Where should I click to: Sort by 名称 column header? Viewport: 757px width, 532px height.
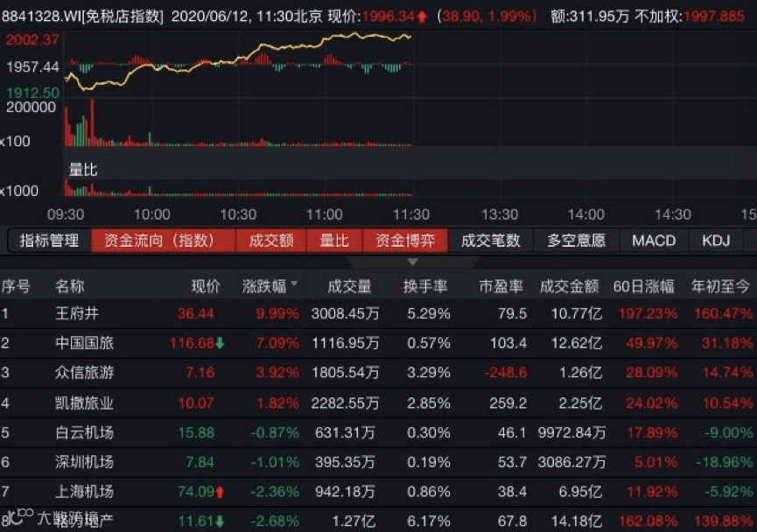[69, 286]
